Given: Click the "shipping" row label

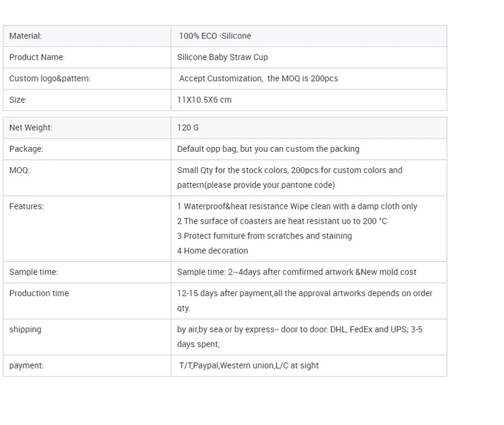Looking at the screenshot, I should [26, 330].
